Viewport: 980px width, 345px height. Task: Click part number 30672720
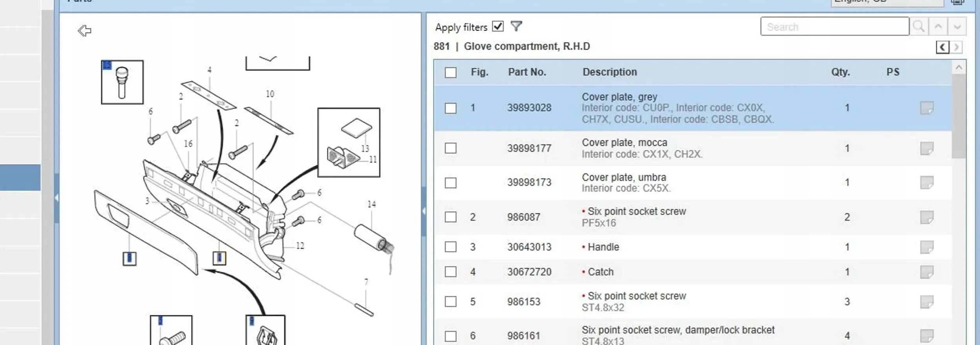tap(529, 272)
